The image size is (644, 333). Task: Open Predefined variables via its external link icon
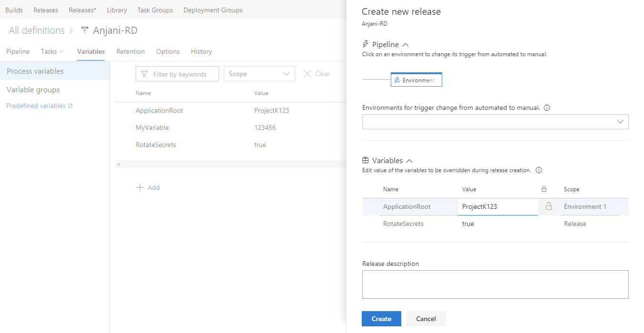pos(71,106)
